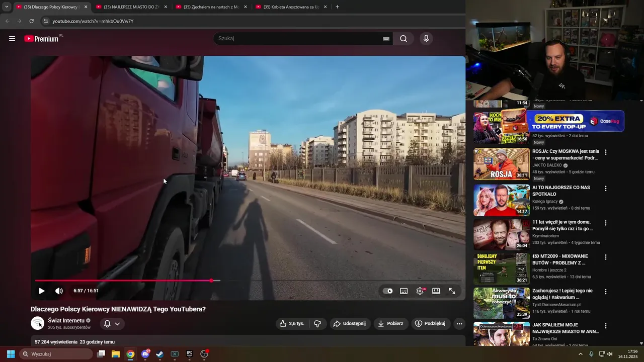Open options menu for 11 lat więził video
The height and width of the screenshot is (362, 644).
(x=606, y=223)
